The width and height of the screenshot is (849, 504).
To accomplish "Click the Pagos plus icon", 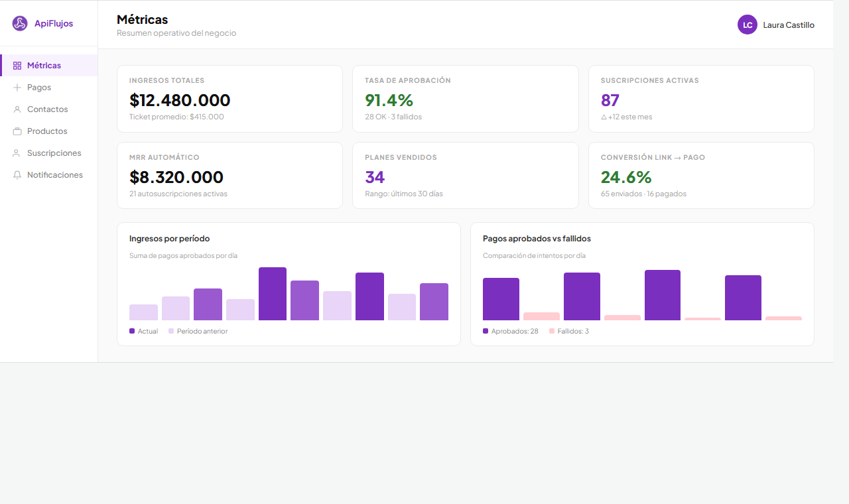I will click(x=17, y=88).
